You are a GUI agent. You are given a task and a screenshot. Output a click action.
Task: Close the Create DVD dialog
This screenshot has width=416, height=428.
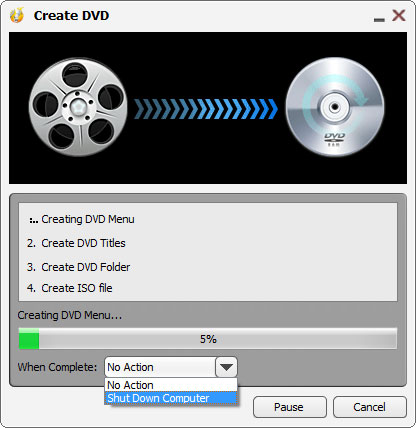[x=399, y=15]
